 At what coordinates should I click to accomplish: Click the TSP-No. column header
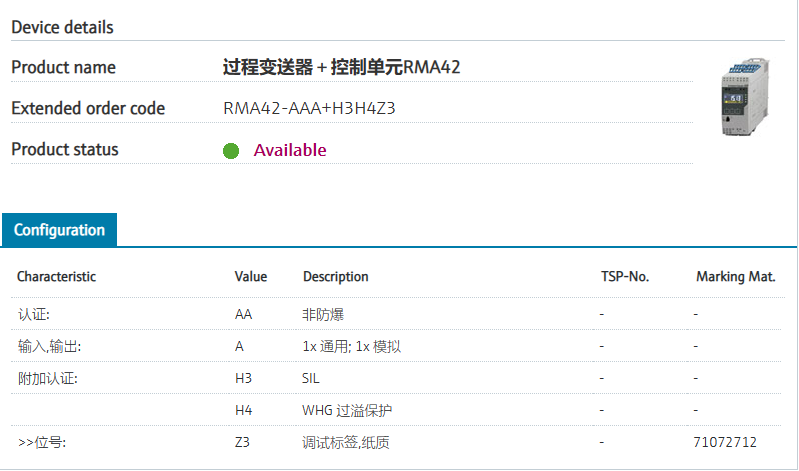click(x=625, y=276)
